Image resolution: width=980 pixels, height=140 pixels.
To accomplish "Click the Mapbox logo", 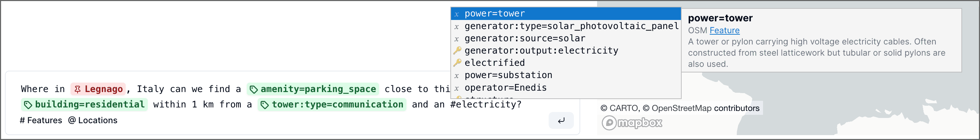I will [631, 123].
